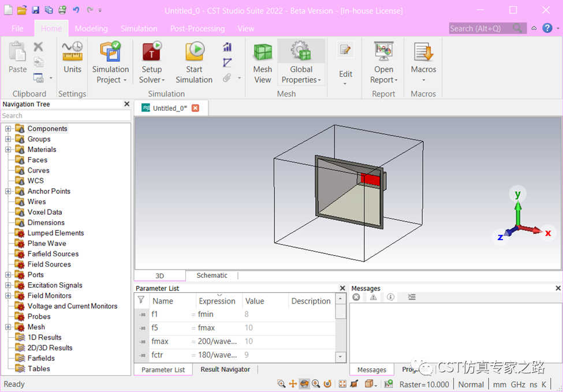Toggle warning messages filter in Messages panel
563x392 pixels.
[x=374, y=297]
